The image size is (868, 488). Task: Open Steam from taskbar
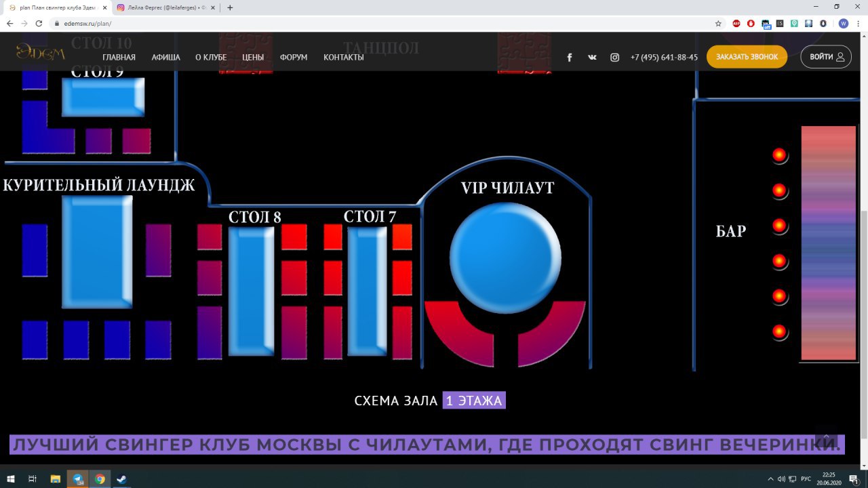(x=121, y=479)
